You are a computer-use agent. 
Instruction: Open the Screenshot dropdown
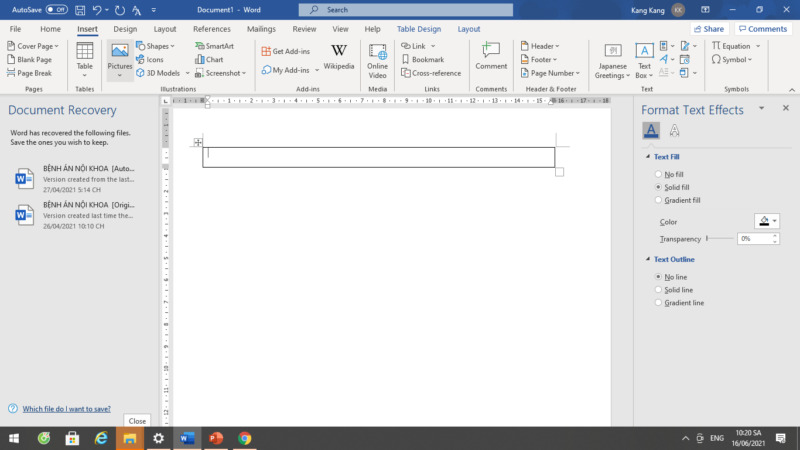tap(244, 73)
